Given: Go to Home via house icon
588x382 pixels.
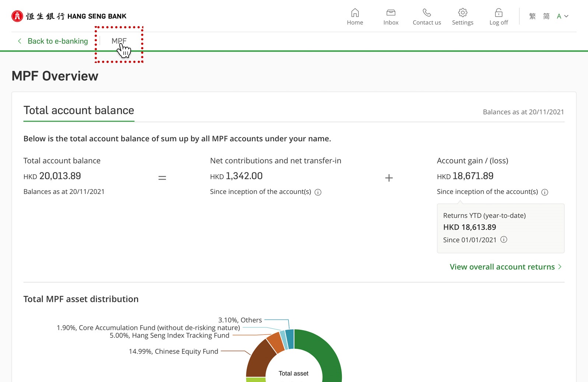Looking at the screenshot, I should [355, 13].
